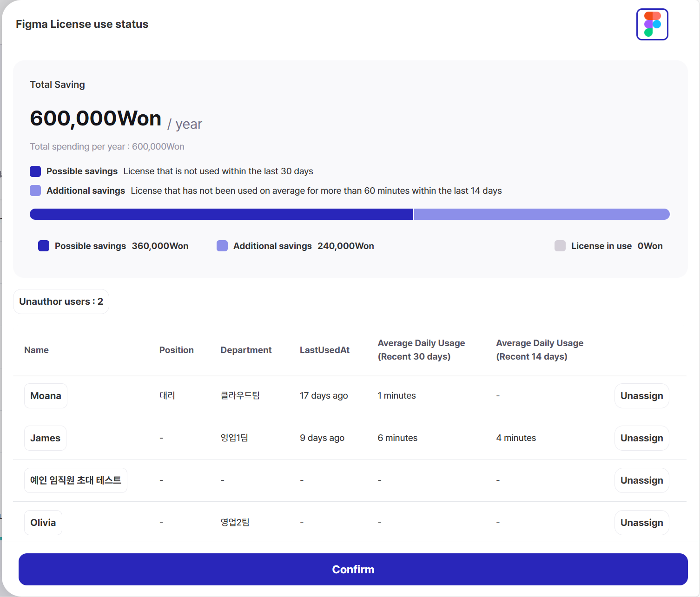Click the '240,000Won' additional savings value
Screen dimensions: 700x597
pos(345,246)
